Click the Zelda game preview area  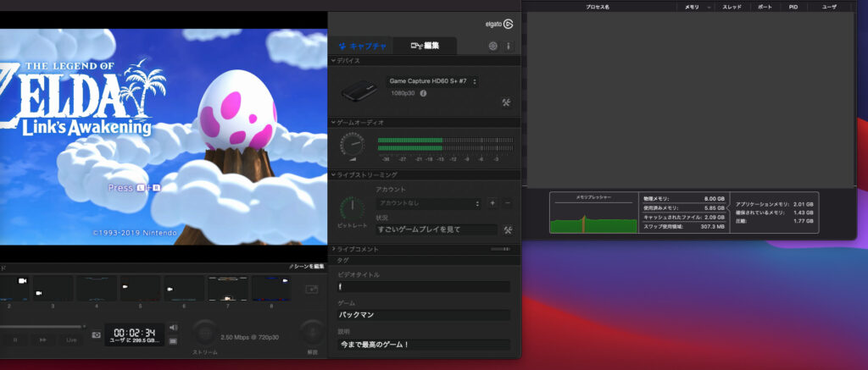tap(164, 136)
